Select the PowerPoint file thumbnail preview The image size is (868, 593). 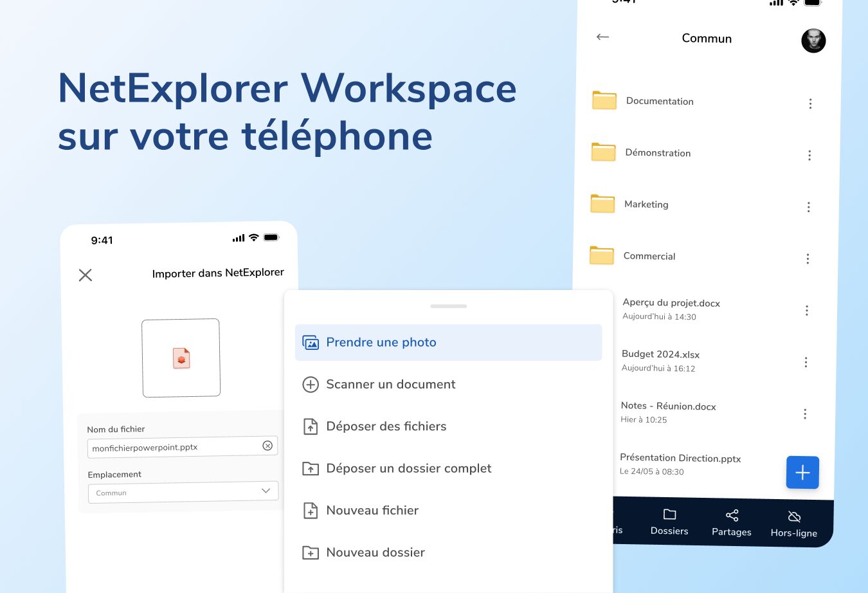[x=181, y=358]
